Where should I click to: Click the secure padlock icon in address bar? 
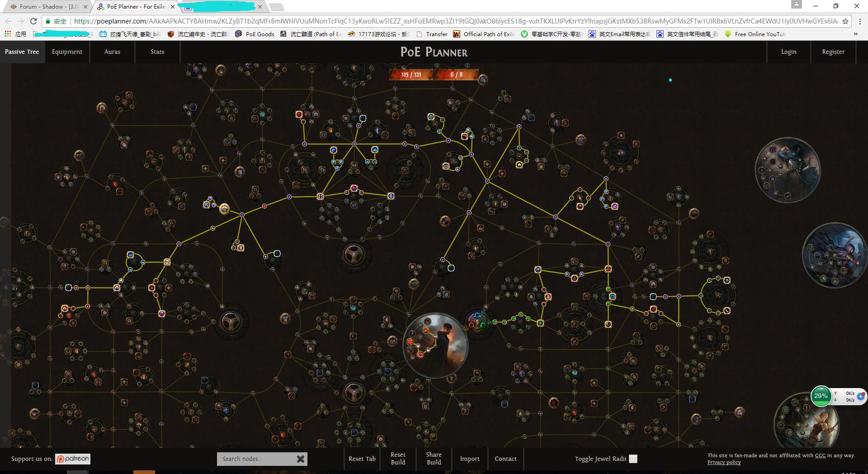[x=48, y=21]
